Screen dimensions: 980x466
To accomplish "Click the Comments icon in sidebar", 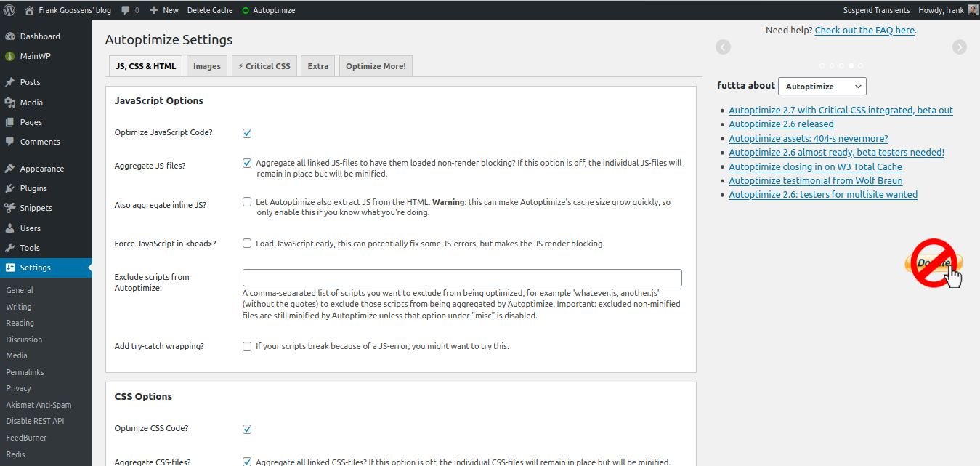I will coord(10,142).
